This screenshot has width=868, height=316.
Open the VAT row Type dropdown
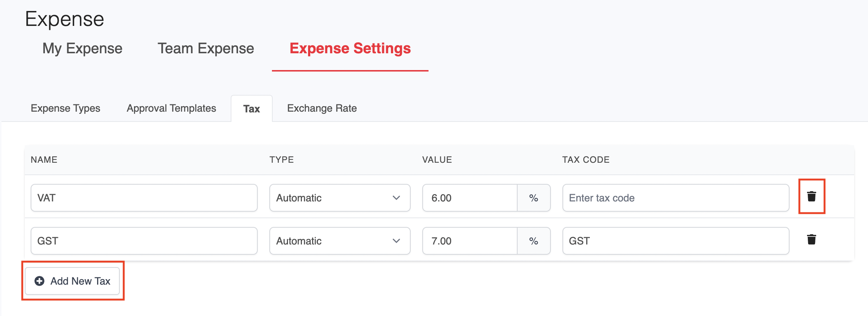pos(339,198)
